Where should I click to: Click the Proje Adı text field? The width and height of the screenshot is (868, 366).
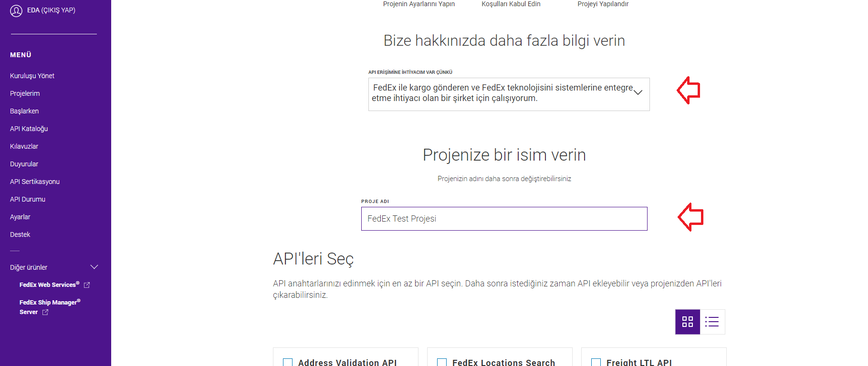click(x=504, y=219)
